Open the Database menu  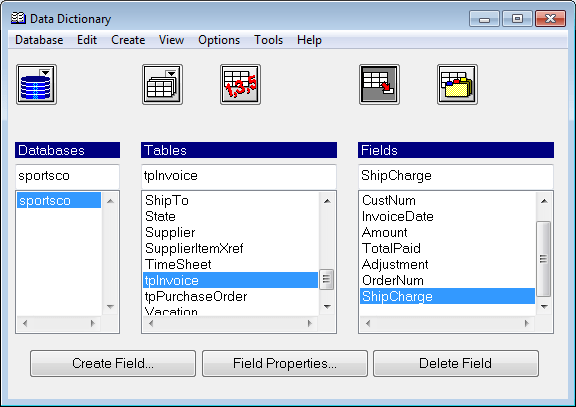tap(39, 40)
